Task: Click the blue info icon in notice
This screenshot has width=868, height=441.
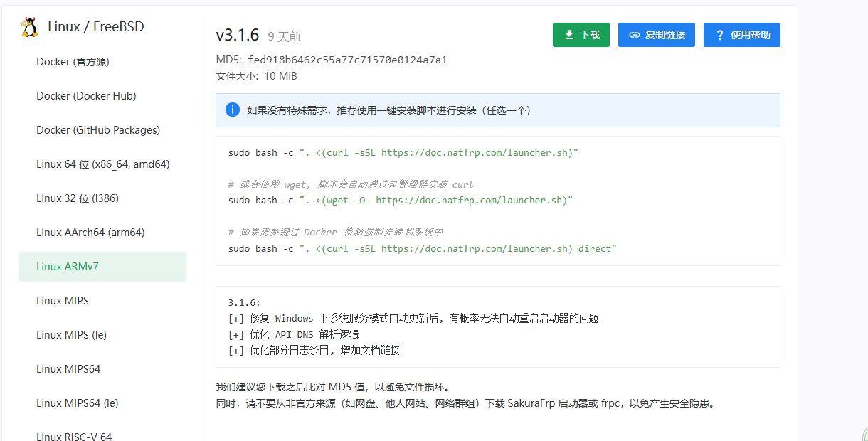Action: coord(232,110)
